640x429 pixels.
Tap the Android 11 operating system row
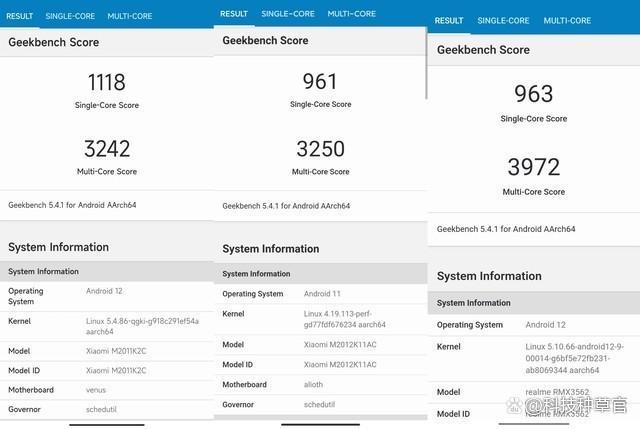321,294
